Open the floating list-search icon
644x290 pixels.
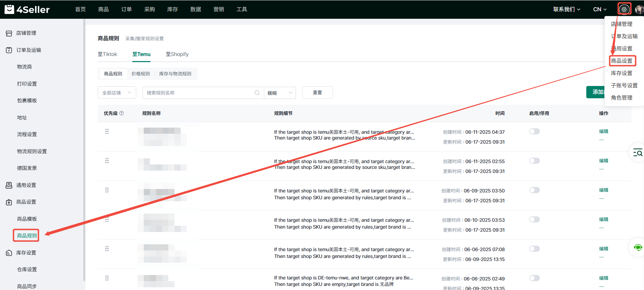click(638, 153)
